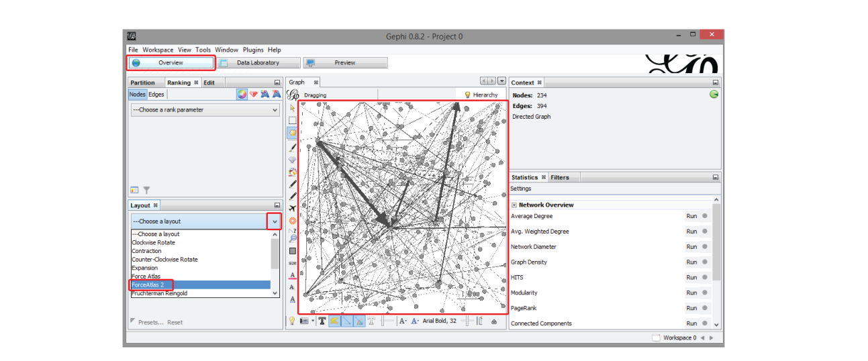Screen dimensions: 868x361
Task: Toggle the Nodes ranking button
Action: 137,95
